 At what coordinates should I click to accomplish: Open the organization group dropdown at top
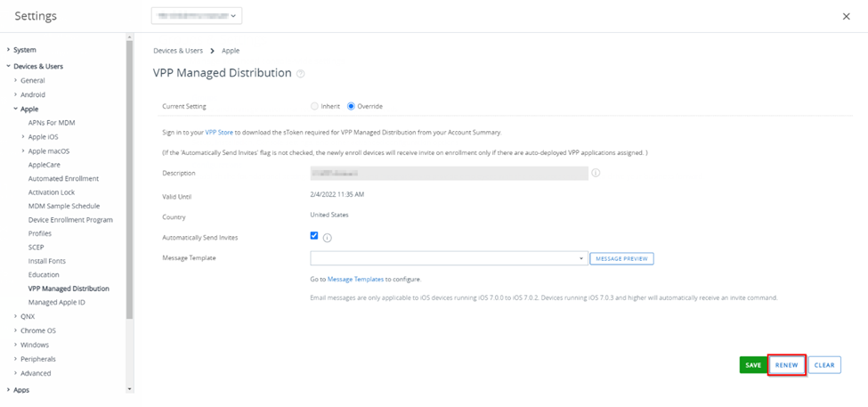coord(197,16)
